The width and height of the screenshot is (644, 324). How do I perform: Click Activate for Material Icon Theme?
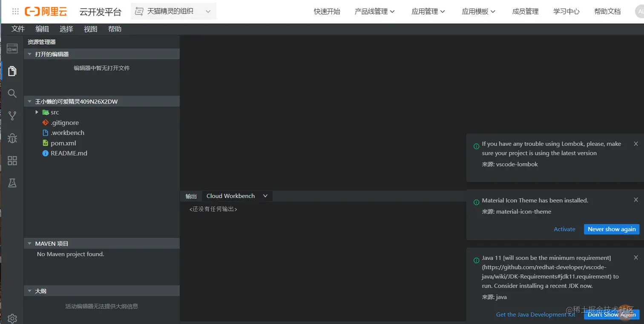pyautogui.click(x=564, y=229)
